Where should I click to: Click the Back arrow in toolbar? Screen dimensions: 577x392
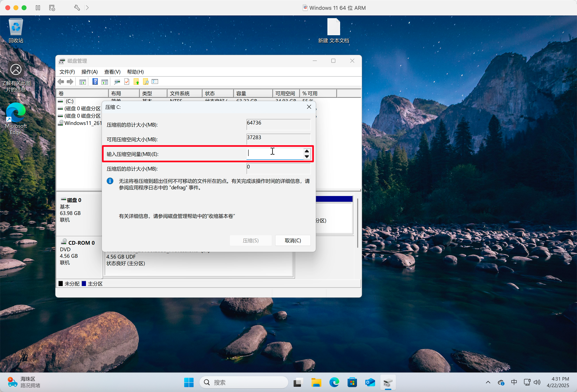click(61, 82)
